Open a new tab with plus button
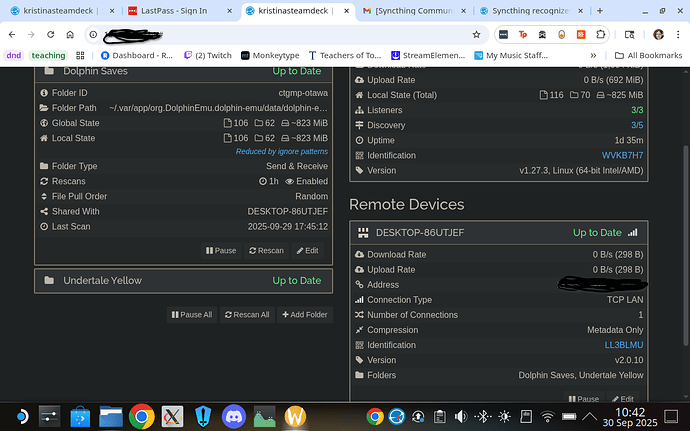Viewport: 690px width, 431px height. coord(600,11)
